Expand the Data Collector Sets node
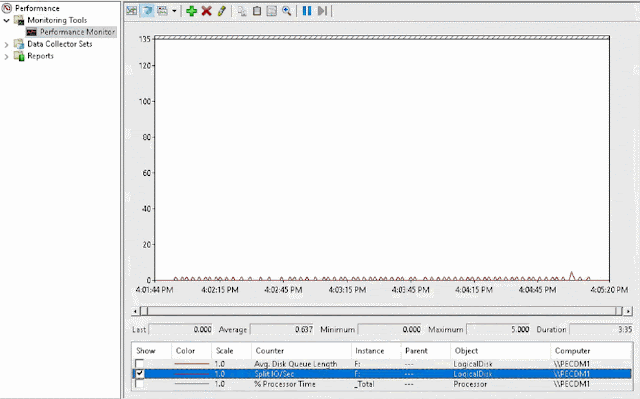640x399 pixels. click(x=6, y=44)
